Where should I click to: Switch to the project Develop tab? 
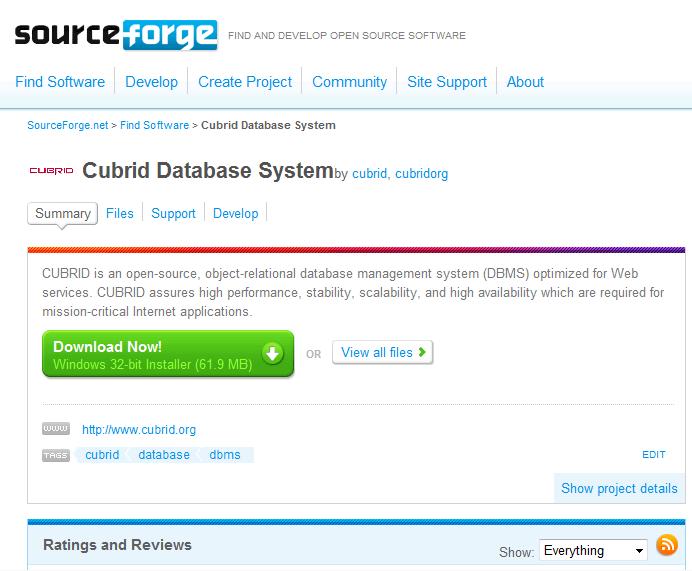click(236, 214)
